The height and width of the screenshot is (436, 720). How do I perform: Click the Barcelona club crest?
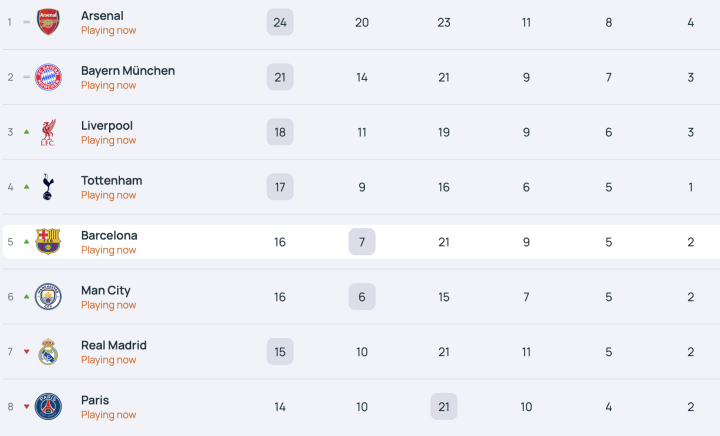point(48,242)
